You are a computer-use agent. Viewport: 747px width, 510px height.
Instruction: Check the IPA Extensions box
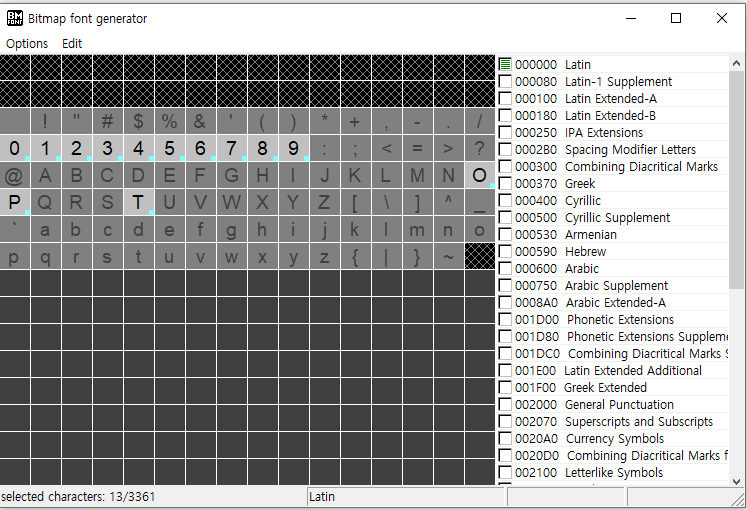[x=505, y=132]
